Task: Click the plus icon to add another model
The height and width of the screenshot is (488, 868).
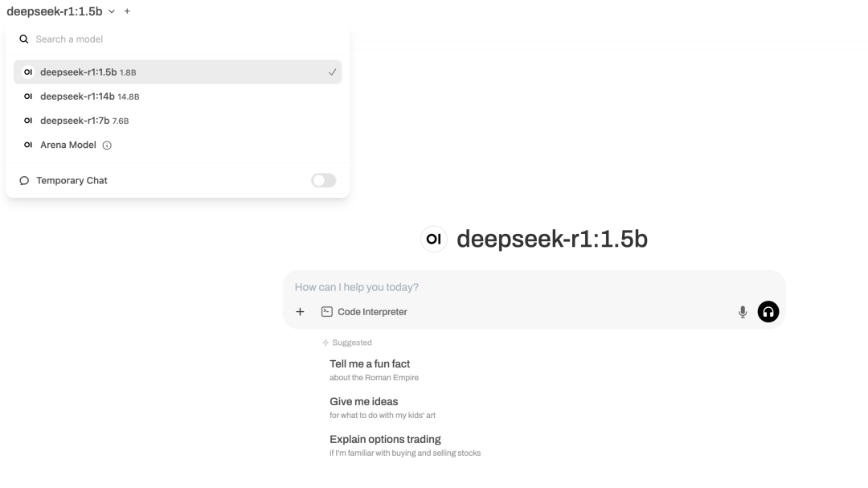Action: [x=127, y=11]
